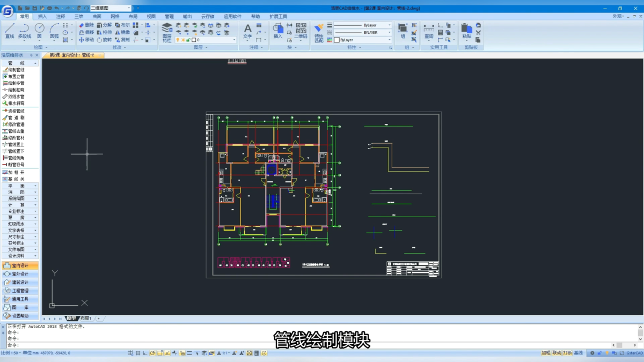The width and height of the screenshot is (644, 362).
Task: Toggle the 打断 status bar button
Action: click(567, 353)
